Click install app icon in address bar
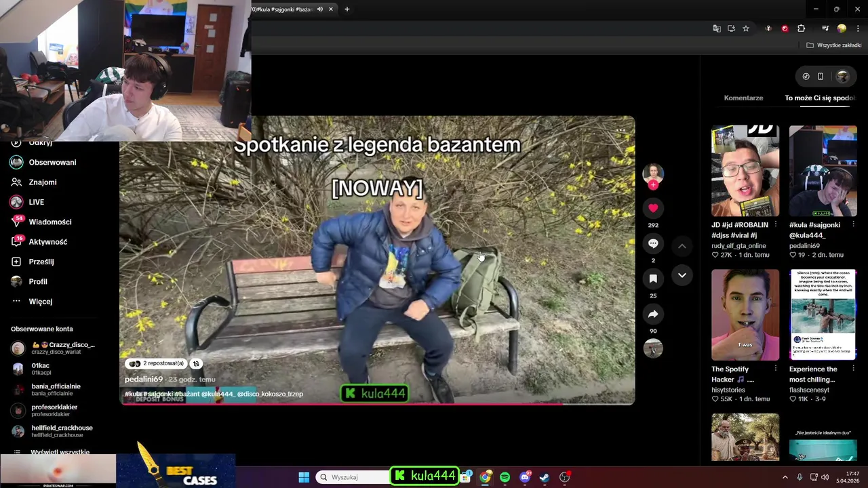Image resolution: width=868 pixels, height=488 pixels. (731, 28)
